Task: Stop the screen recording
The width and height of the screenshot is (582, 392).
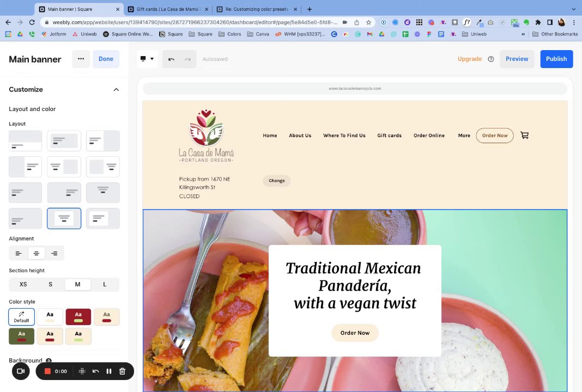Action: (47, 371)
